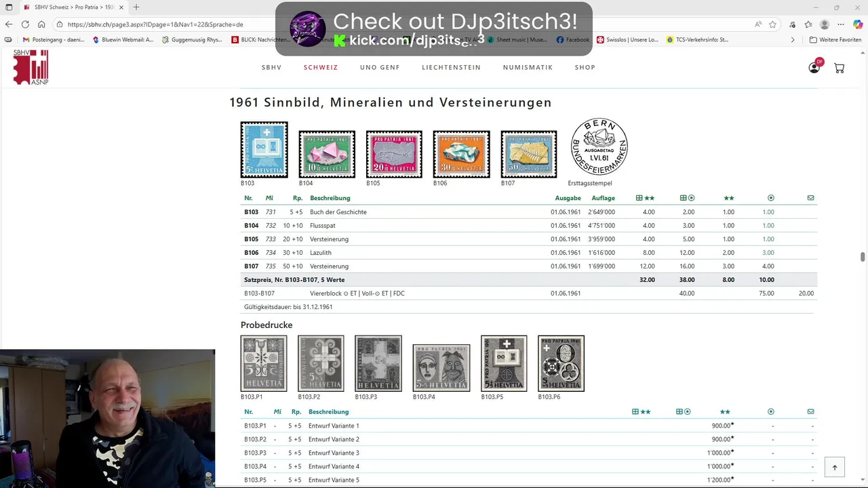Open a new browser tab
The height and width of the screenshot is (488, 868).
click(x=136, y=7)
